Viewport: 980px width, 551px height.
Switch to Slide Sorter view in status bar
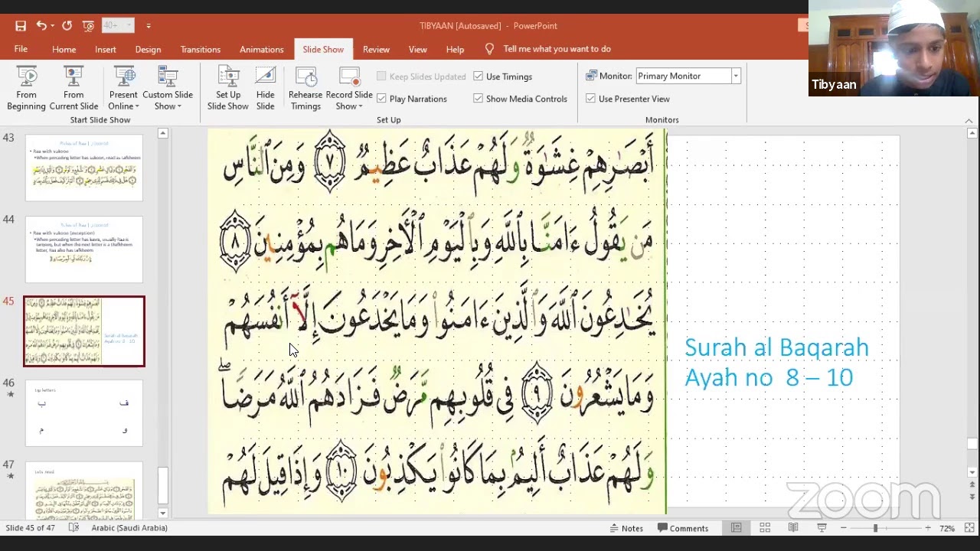tap(764, 528)
